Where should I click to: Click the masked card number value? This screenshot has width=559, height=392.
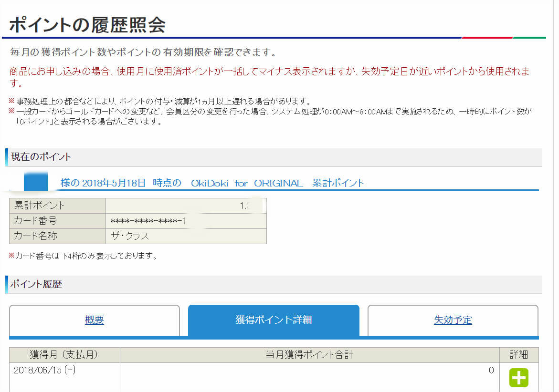pos(148,221)
